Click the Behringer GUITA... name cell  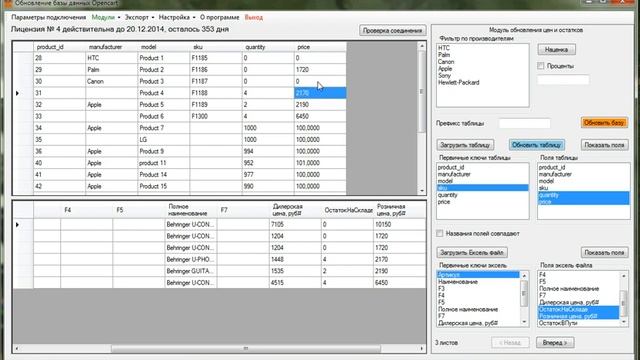(191, 271)
